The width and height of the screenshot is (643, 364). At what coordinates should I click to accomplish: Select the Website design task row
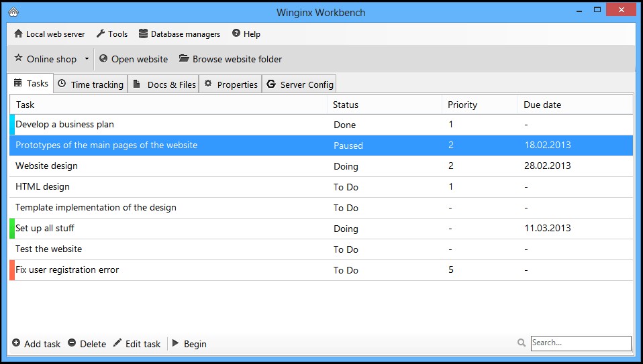point(168,166)
